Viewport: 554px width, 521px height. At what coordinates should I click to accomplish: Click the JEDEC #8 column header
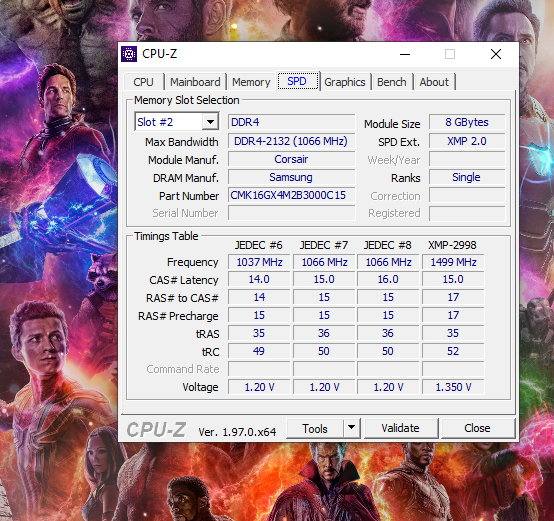click(388, 245)
